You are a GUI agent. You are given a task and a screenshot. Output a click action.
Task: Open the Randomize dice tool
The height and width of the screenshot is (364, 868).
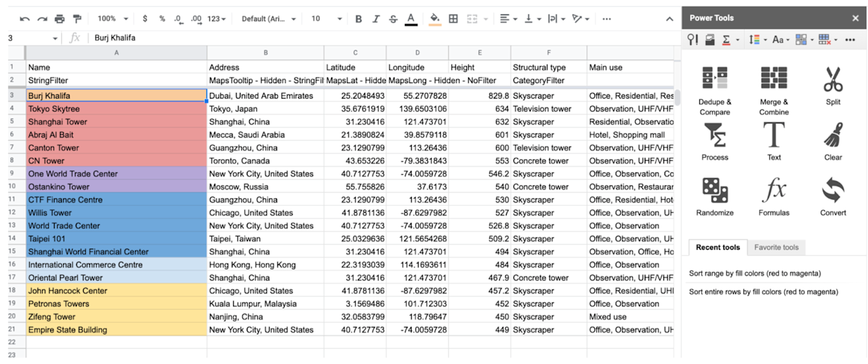click(x=715, y=197)
